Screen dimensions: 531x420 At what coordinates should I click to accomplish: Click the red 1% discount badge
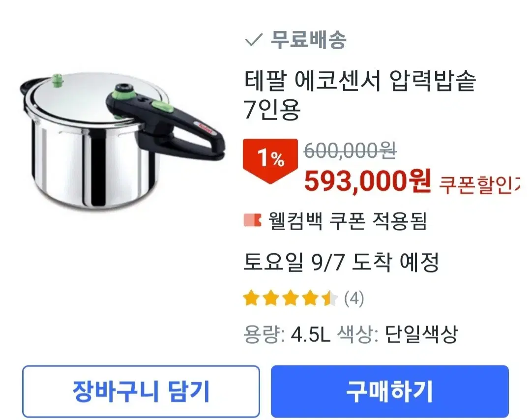pos(270,160)
